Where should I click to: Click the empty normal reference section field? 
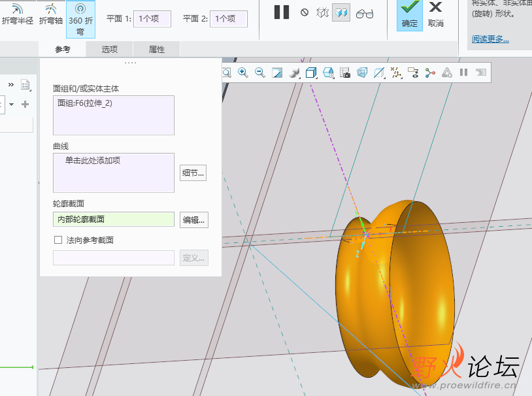[x=114, y=258]
